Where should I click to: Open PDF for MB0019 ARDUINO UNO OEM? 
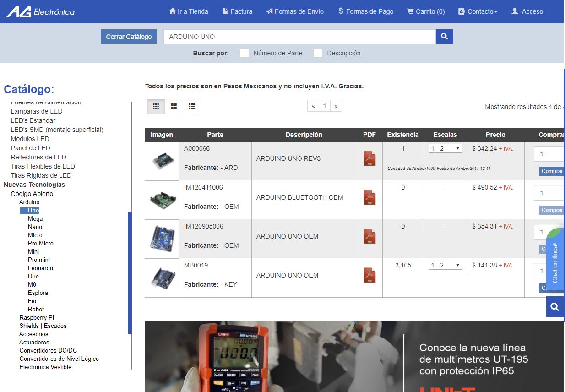[x=369, y=275]
